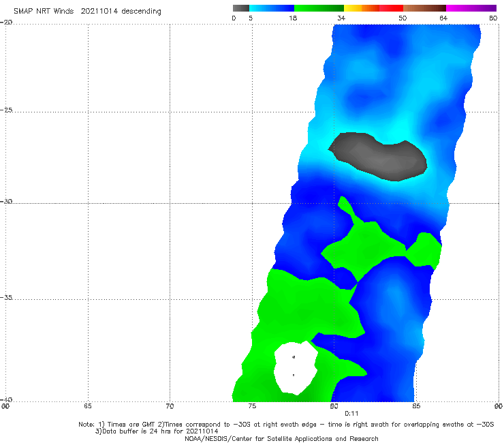Click the longitude axis label '75'
Viewport: 504px width, 443px height.
pos(252,406)
